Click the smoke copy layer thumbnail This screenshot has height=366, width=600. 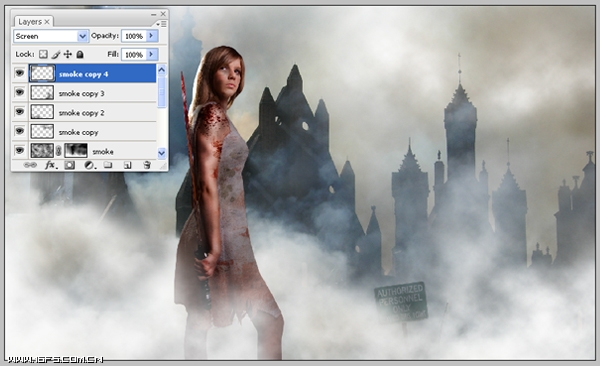42,131
